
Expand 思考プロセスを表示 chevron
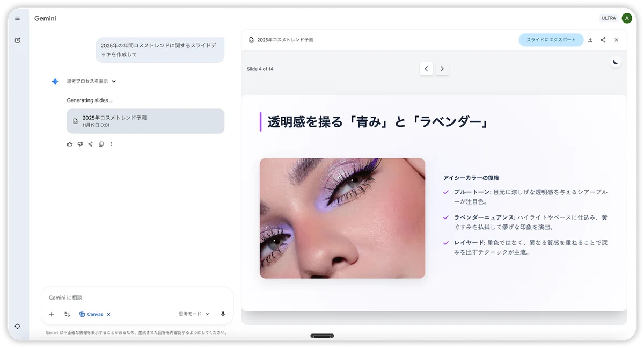(x=114, y=82)
